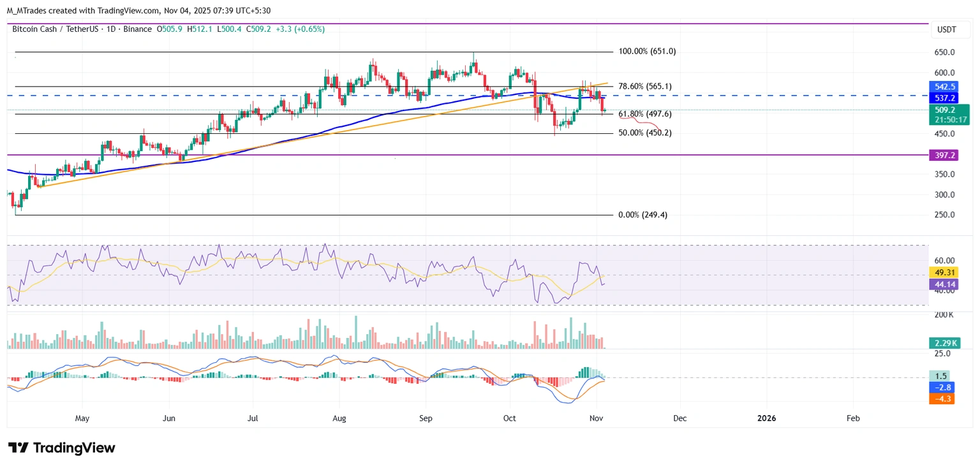Click the green close value C509.2
The width and height of the screenshot is (980, 468).
point(260,29)
